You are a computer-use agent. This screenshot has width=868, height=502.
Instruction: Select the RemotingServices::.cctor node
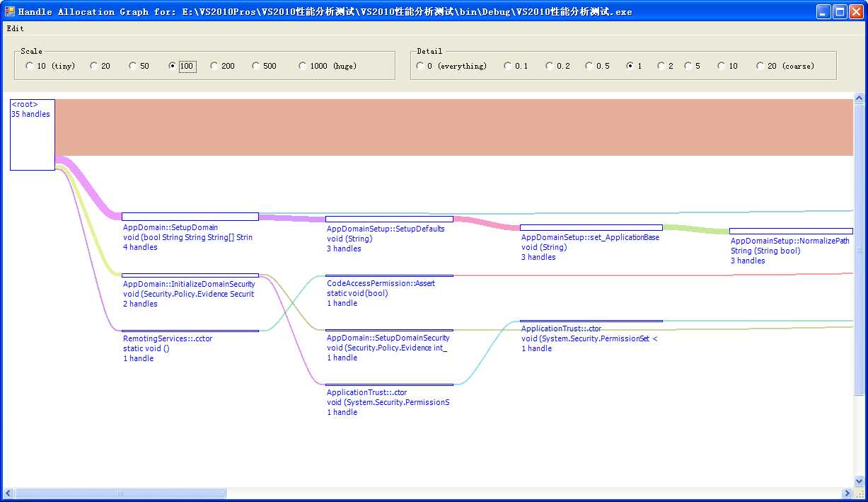point(190,331)
